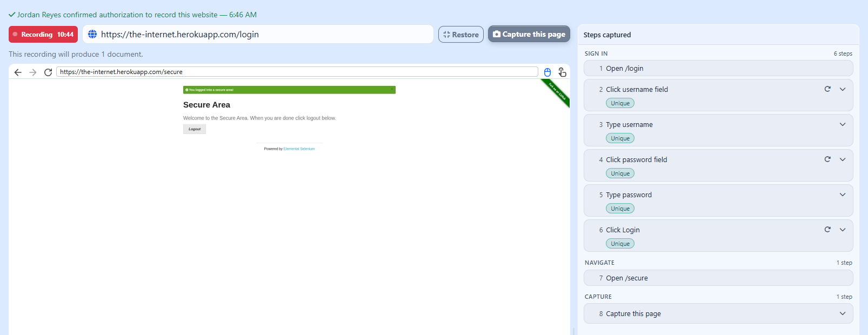Click the red Recording 10:44 button

tap(43, 34)
